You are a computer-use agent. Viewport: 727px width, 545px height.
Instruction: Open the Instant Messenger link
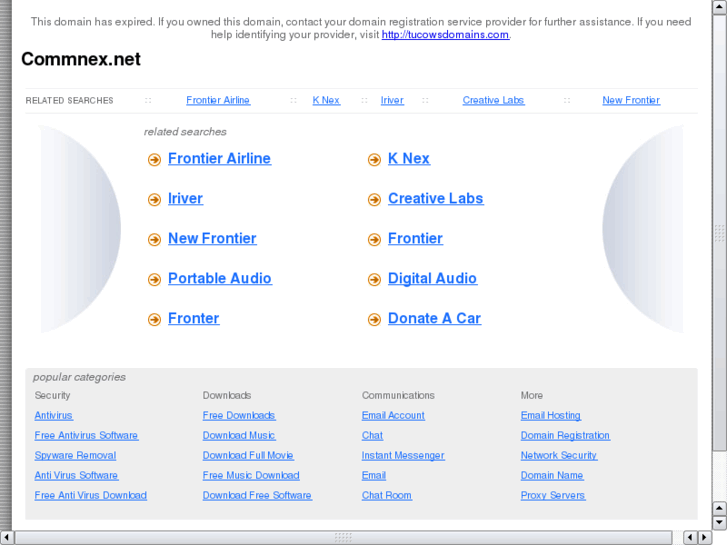(x=403, y=455)
